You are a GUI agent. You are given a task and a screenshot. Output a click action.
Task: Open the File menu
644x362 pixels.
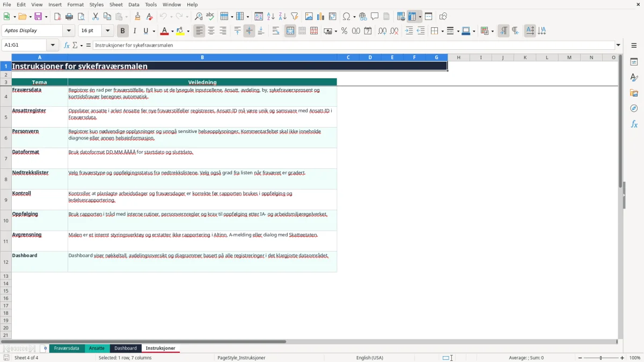pos(7,4)
